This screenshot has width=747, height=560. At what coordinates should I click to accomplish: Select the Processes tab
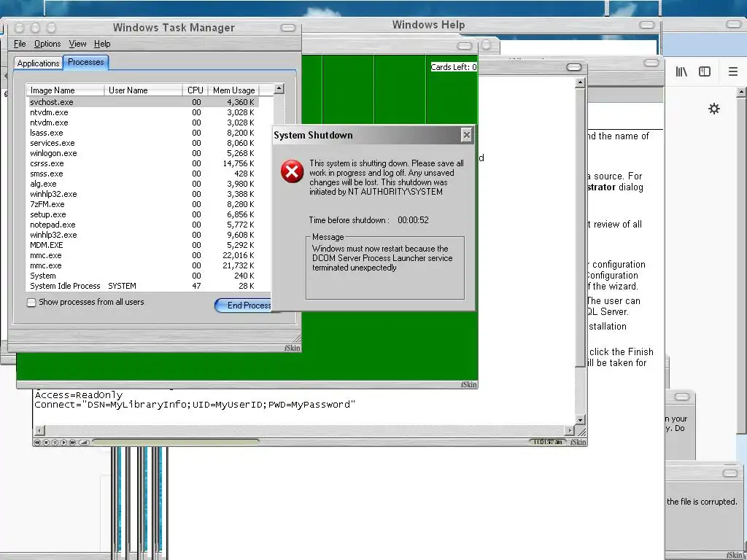point(86,62)
